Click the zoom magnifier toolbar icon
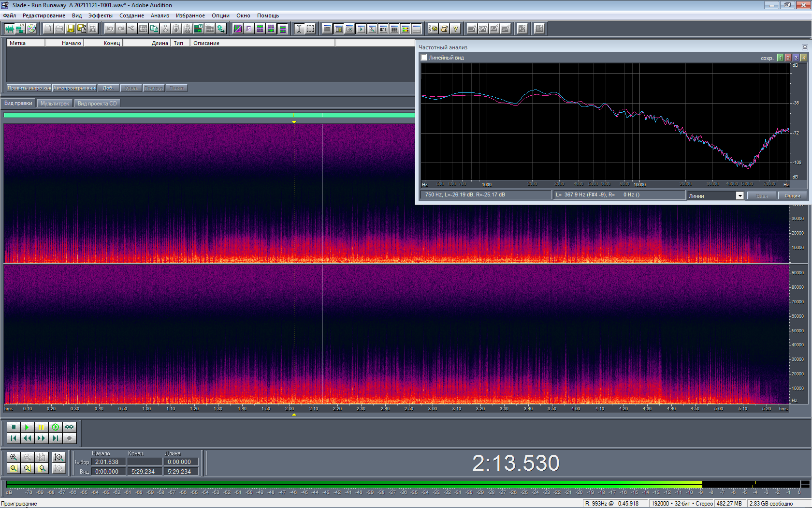 click(372, 29)
